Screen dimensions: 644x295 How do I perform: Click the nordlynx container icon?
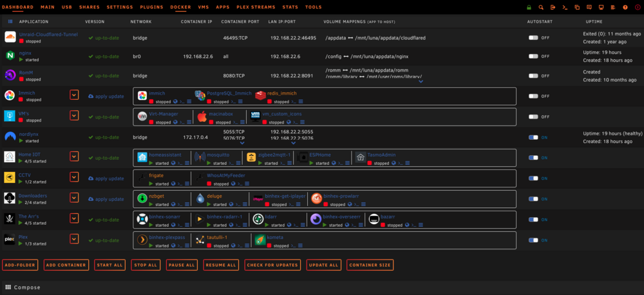point(10,137)
